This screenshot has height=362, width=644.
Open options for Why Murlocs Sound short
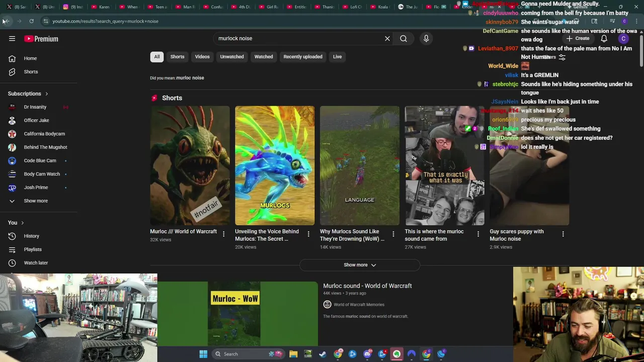(x=393, y=234)
